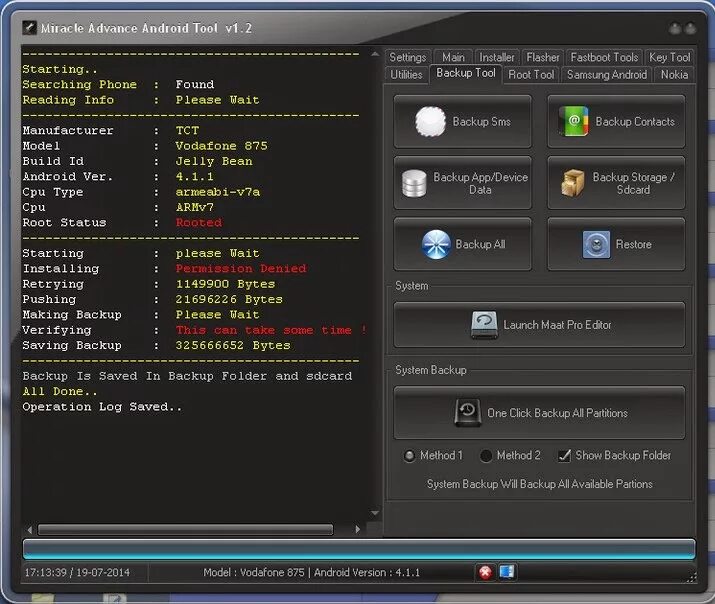Viewport: 715px width, 604px height.
Task: Click the log horizontal scroll right arrow
Action: coord(358,529)
